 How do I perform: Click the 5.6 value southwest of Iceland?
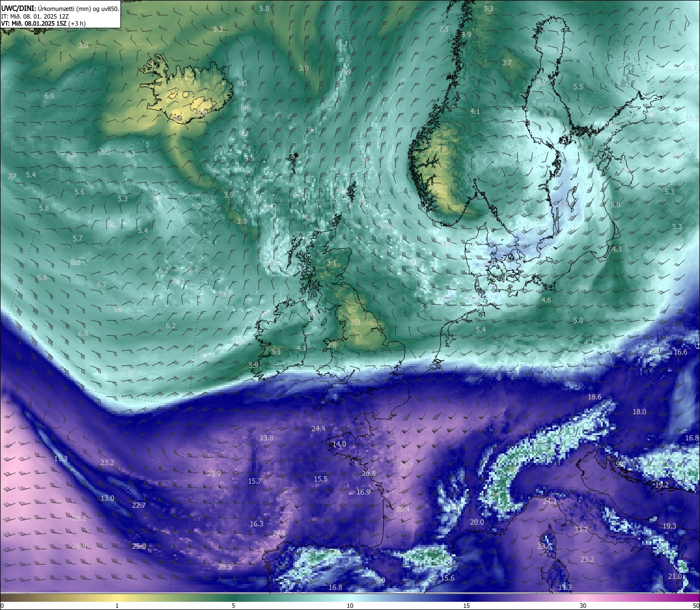pyautogui.click(x=79, y=192)
